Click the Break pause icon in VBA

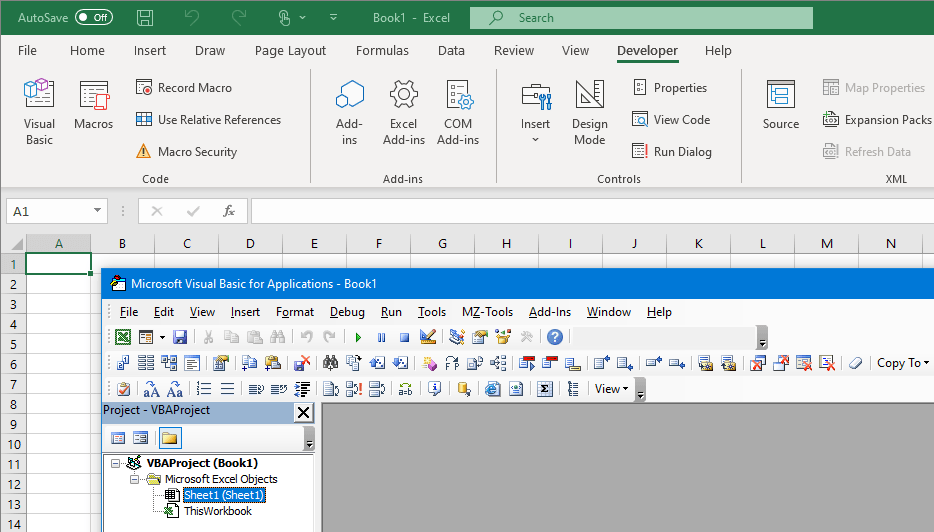[381, 337]
